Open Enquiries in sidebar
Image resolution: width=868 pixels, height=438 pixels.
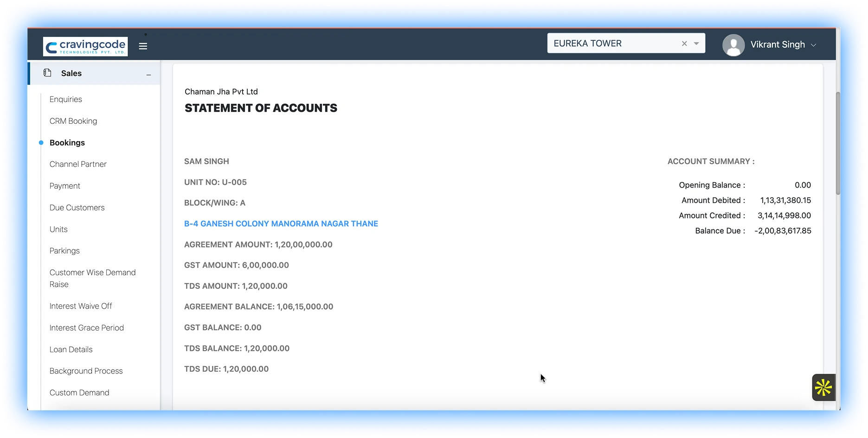[x=66, y=99]
